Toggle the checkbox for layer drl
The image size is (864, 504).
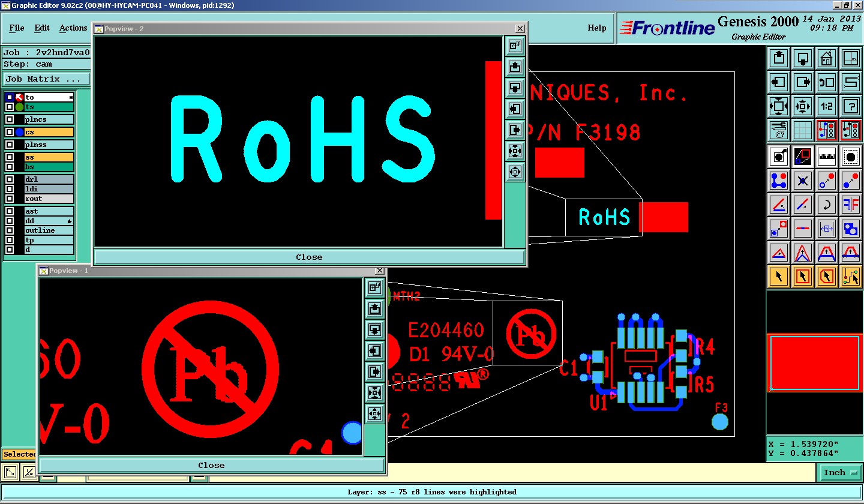pos(10,179)
